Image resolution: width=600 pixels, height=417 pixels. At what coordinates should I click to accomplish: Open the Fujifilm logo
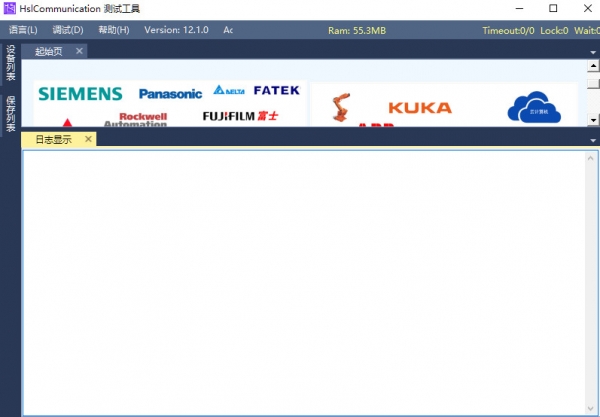(240, 116)
